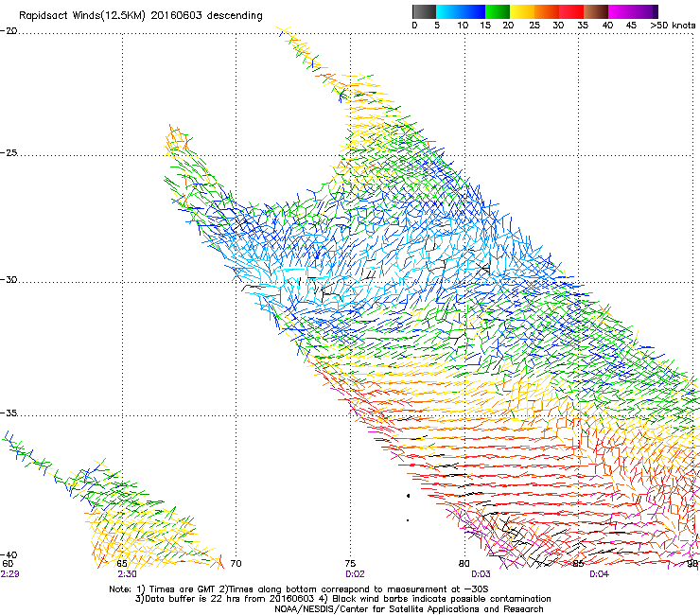The height and width of the screenshot is (615, 700).
Task: Click the purple 2:30 pass time label
Action: (x=128, y=574)
